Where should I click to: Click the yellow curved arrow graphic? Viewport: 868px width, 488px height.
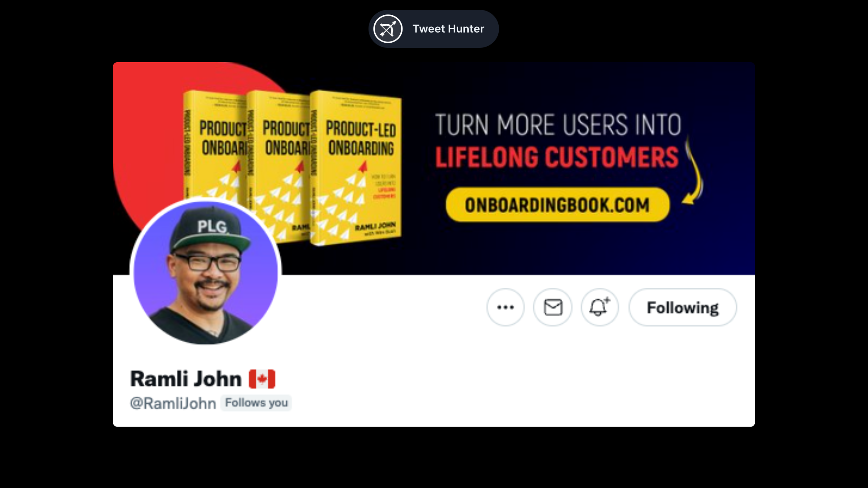point(693,170)
